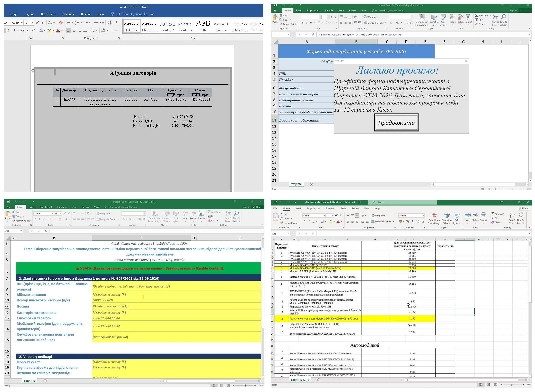This screenshot has height=392, width=535.
Task: Click the Percent Style icon in the attachment.xls window
Action: 408,221
